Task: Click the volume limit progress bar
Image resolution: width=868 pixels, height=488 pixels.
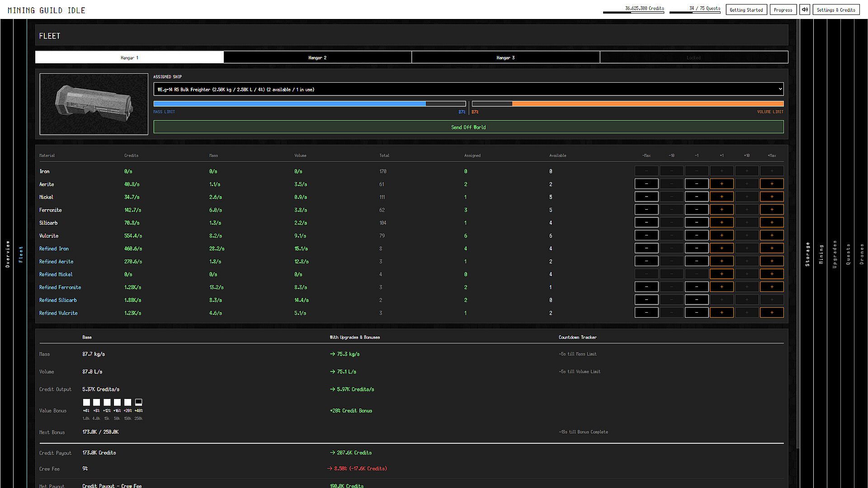Action: 627,104
